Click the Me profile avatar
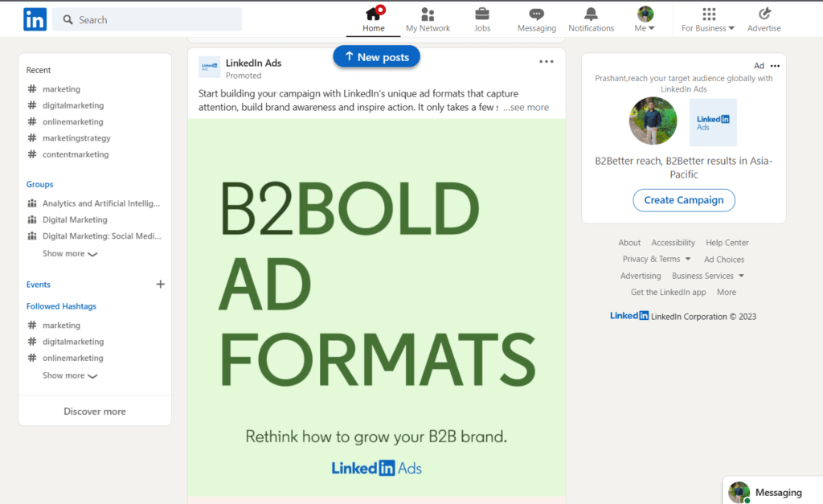This screenshot has height=504, width=823. 645,14
